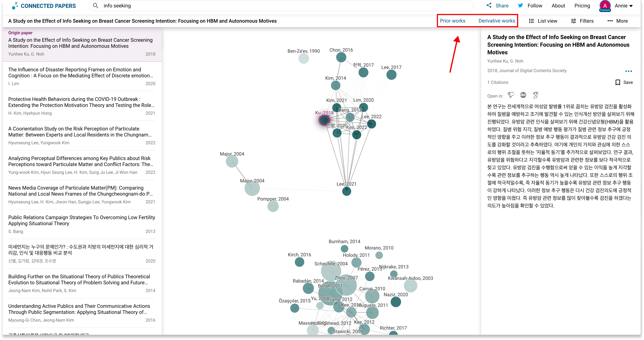Open the Filters sliders icon
The height and width of the screenshot is (340, 644).
click(x=574, y=21)
